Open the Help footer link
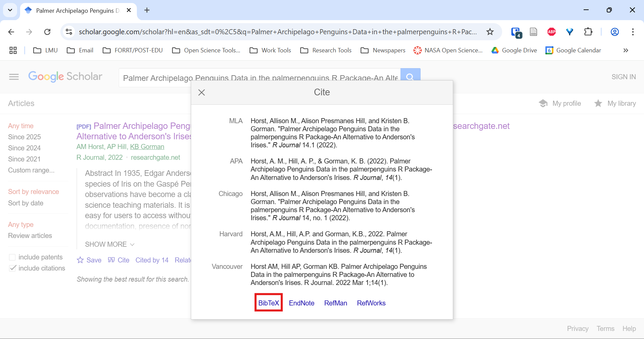644x339 pixels. click(x=629, y=329)
